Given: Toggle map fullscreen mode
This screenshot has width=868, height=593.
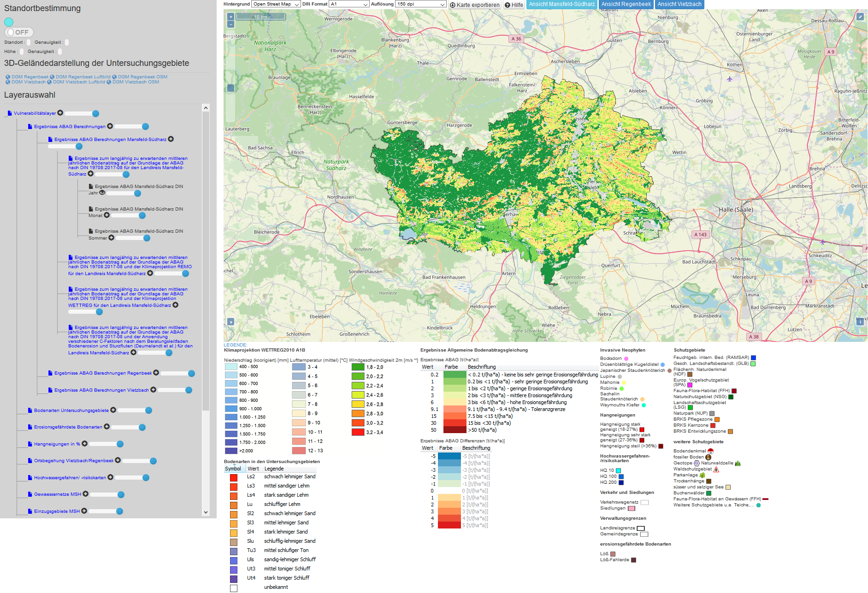Looking at the screenshot, I should [x=860, y=17].
